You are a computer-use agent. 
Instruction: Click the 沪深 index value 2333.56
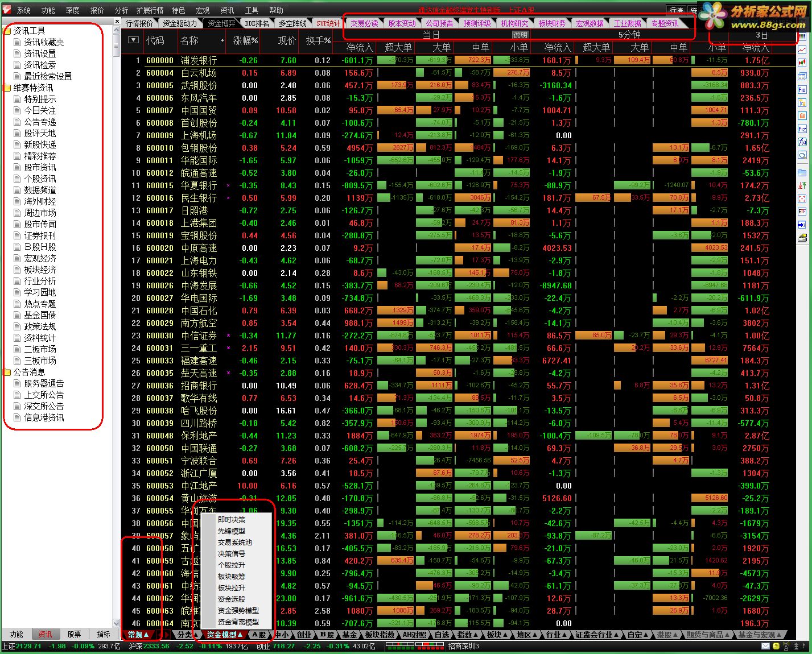click(156, 646)
